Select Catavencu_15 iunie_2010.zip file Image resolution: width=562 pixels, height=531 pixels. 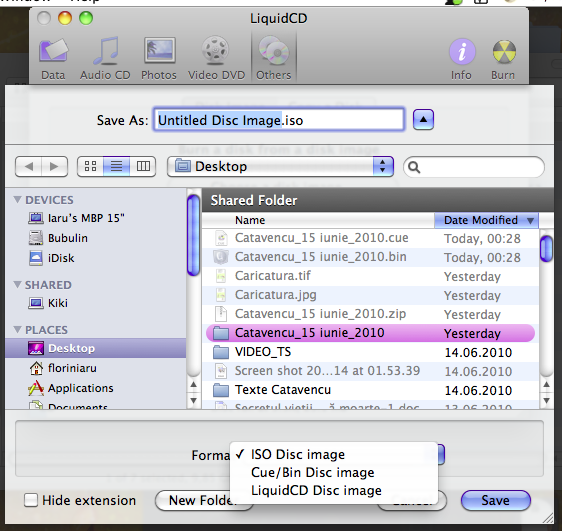[370, 314]
